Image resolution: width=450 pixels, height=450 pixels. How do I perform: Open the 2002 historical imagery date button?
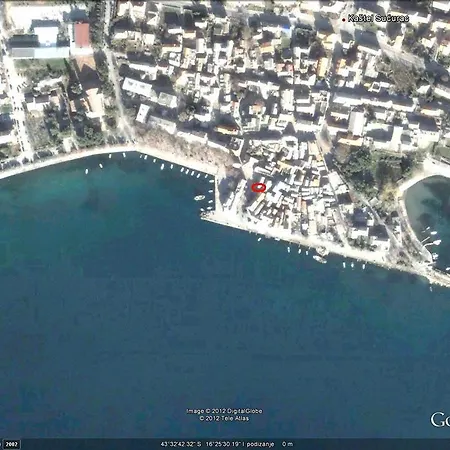(12, 444)
